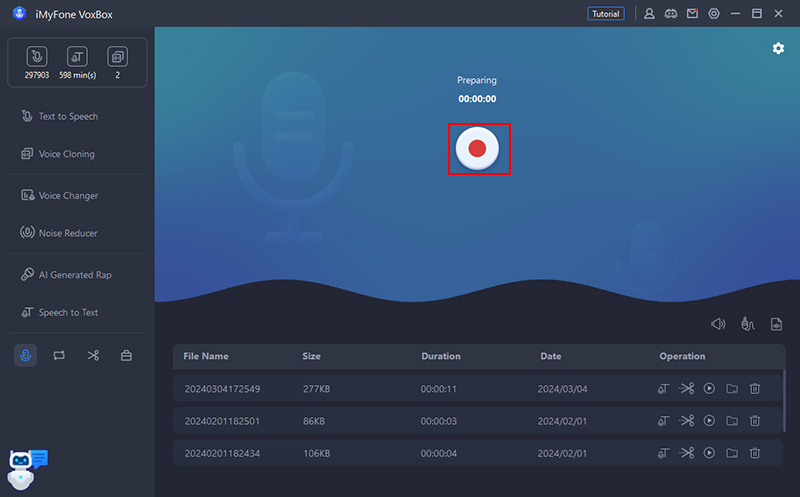Play the recording 20240201182434
This screenshot has height=497, width=800.
tap(709, 453)
